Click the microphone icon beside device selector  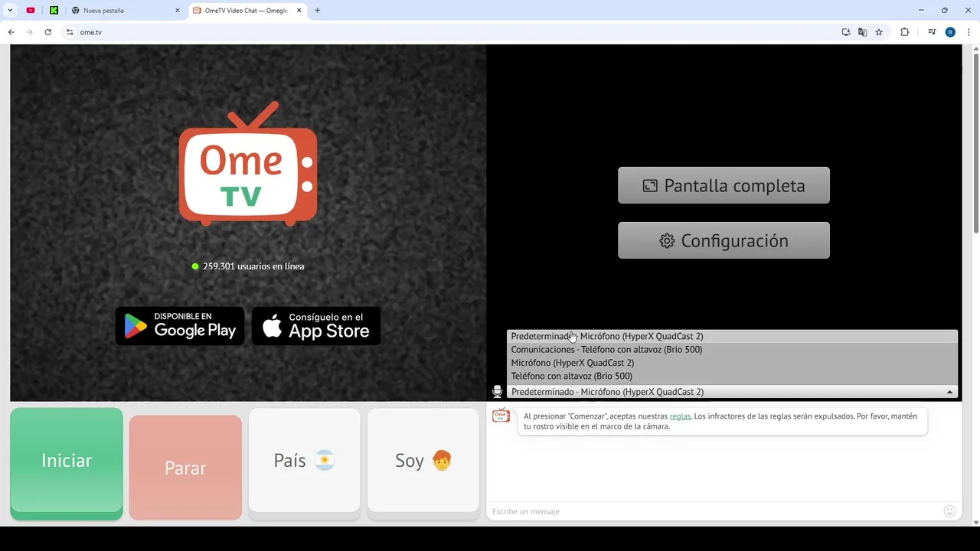497,392
